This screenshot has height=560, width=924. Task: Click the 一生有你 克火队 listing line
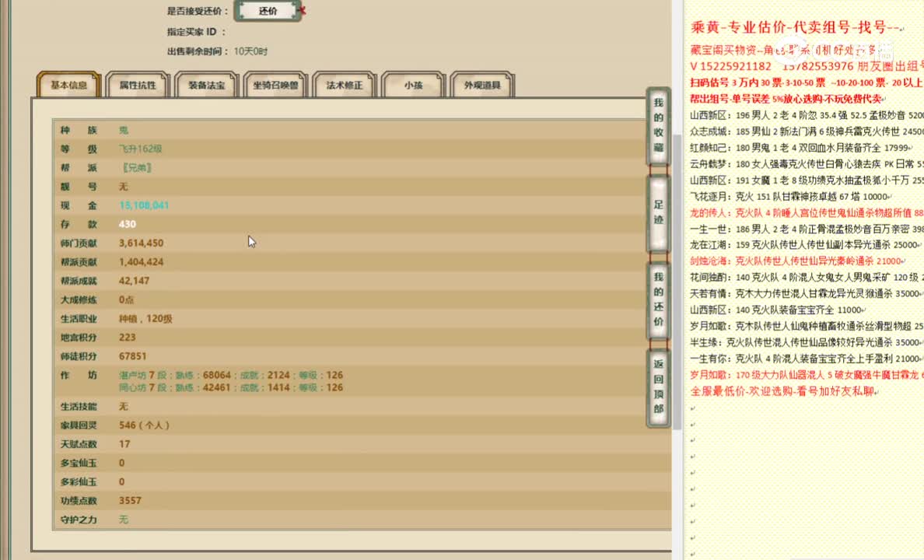806,359
